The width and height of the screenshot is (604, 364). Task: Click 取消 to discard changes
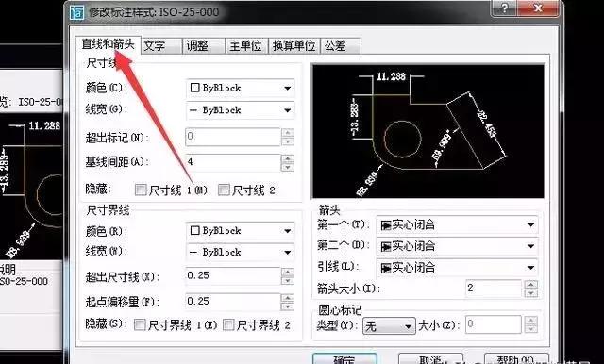tap(429, 359)
